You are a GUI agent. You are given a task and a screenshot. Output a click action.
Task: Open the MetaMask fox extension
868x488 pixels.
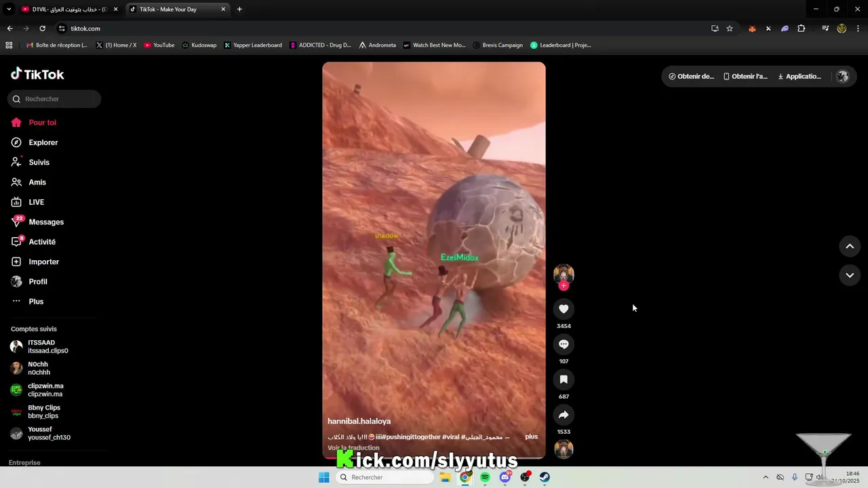coord(752,28)
